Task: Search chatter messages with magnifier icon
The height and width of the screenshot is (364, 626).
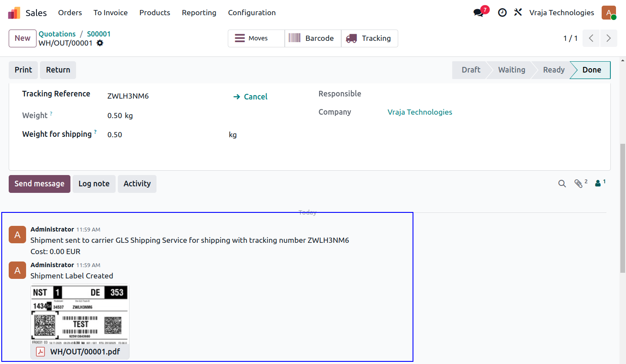Action: pyautogui.click(x=562, y=184)
